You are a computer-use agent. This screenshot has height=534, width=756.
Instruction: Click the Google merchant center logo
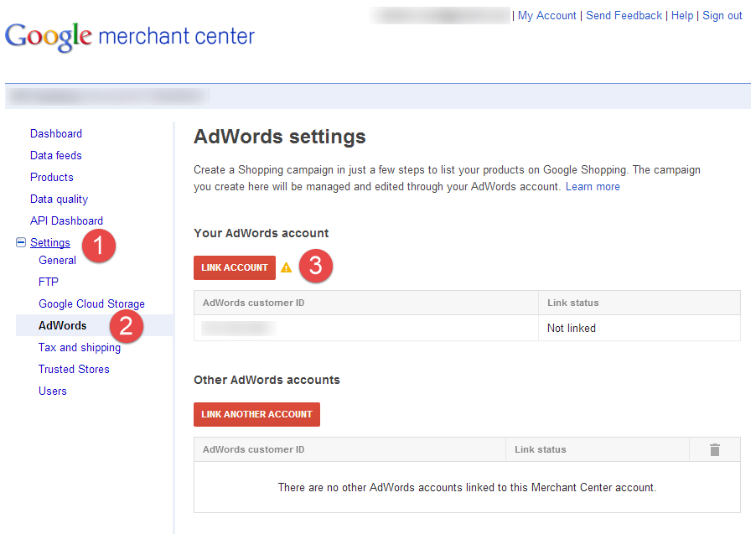point(130,37)
